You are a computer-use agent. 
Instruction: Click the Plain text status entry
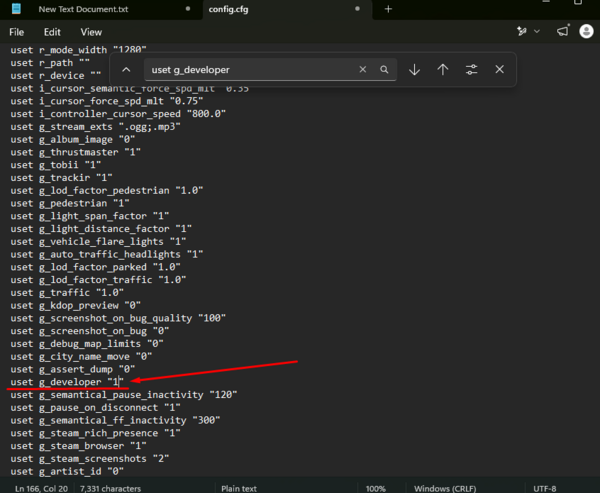pyautogui.click(x=239, y=488)
